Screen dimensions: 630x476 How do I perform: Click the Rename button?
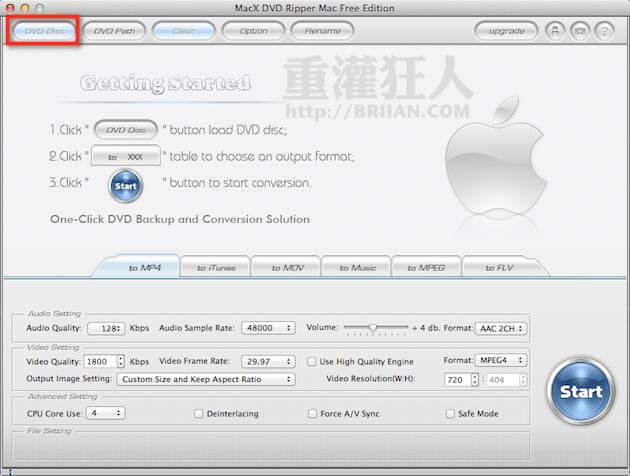pos(322,31)
